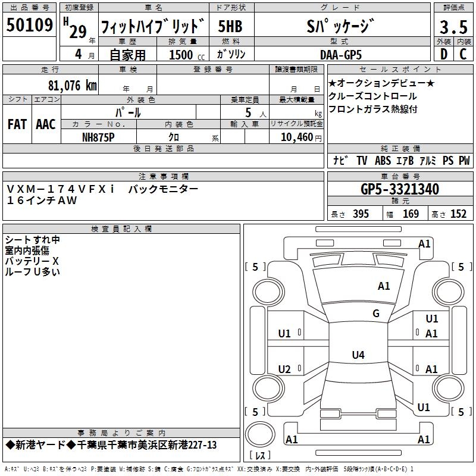Click the TV equipment entry
Viewport: 476px width, 476px height.
pos(362,160)
